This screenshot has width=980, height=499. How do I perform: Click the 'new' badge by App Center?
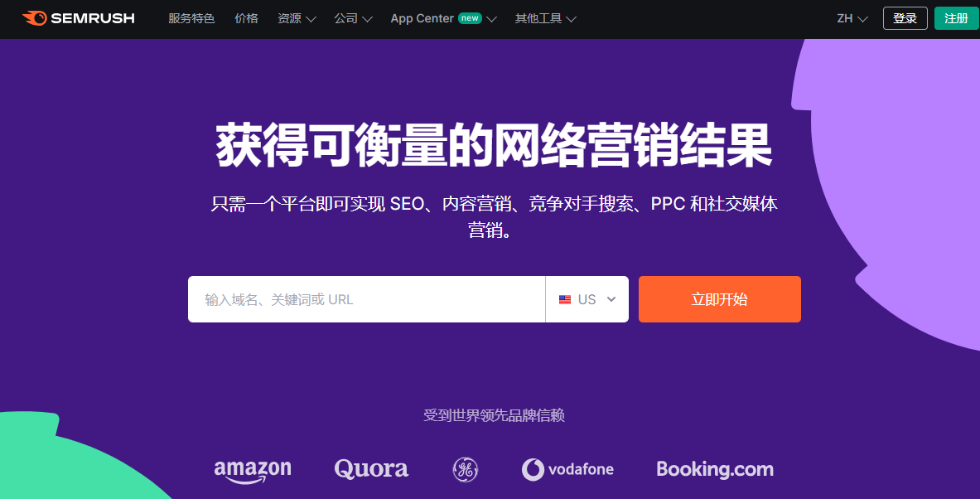pyautogui.click(x=470, y=18)
